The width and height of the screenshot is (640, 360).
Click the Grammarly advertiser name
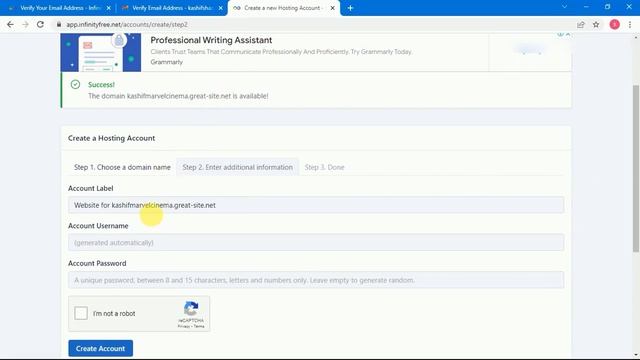[x=167, y=62]
